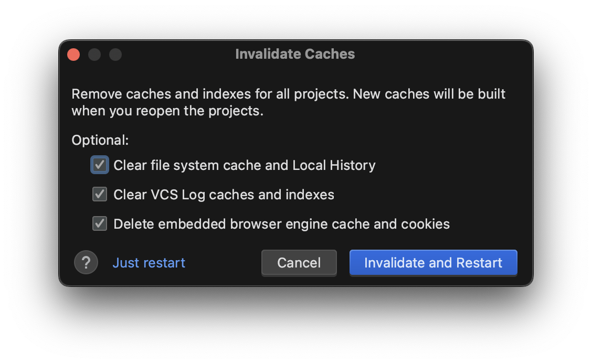Uncheck Clear file system cache and Local History
Image resolution: width=592 pixels, height=364 pixels.
coord(100,165)
